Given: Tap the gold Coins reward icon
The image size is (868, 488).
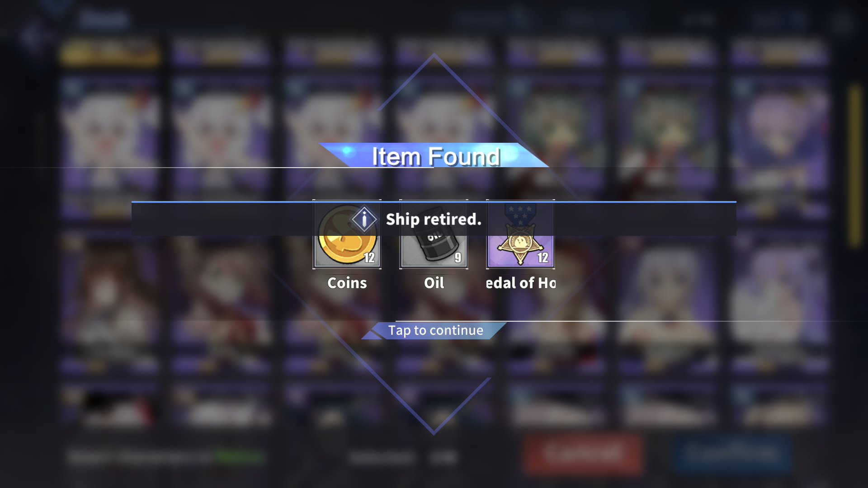Looking at the screenshot, I should (347, 235).
